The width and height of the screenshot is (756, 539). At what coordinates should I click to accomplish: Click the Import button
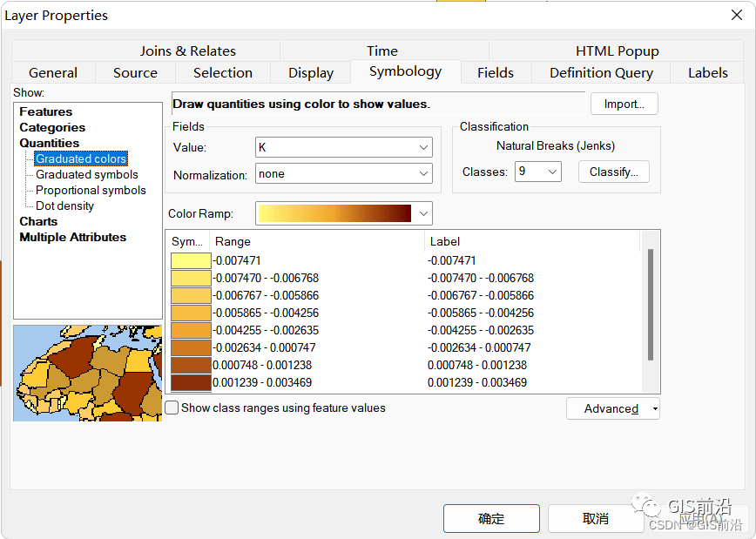(624, 104)
